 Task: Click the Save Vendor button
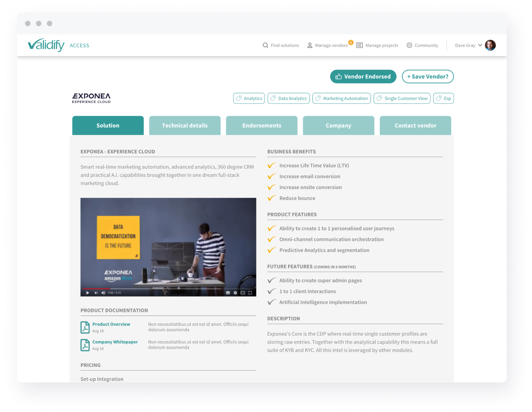tap(428, 76)
